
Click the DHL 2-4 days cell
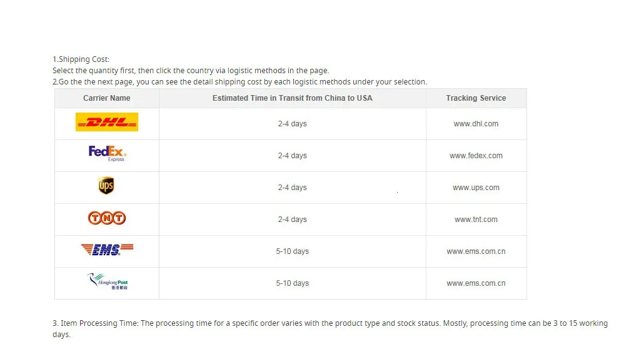[x=293, y=124]
